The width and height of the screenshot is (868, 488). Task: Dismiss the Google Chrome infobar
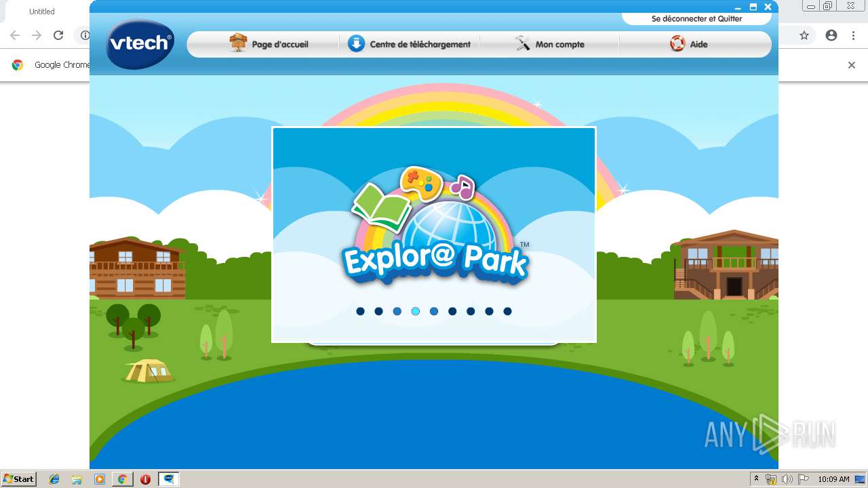pos(852,65)
